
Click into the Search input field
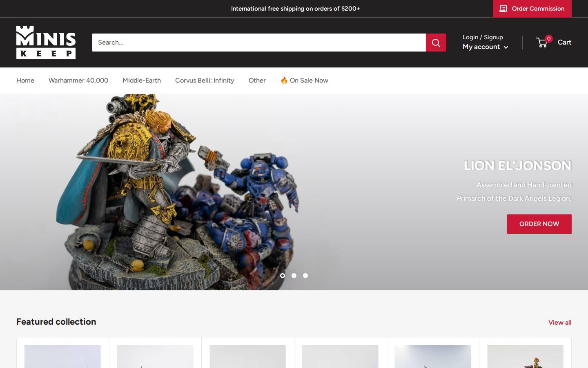tap(259, 43)
